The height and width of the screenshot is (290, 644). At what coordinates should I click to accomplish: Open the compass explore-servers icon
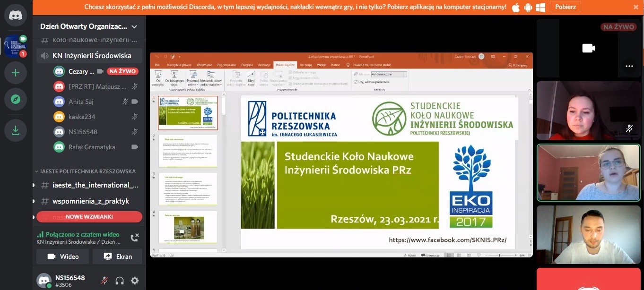pos(16,99)
